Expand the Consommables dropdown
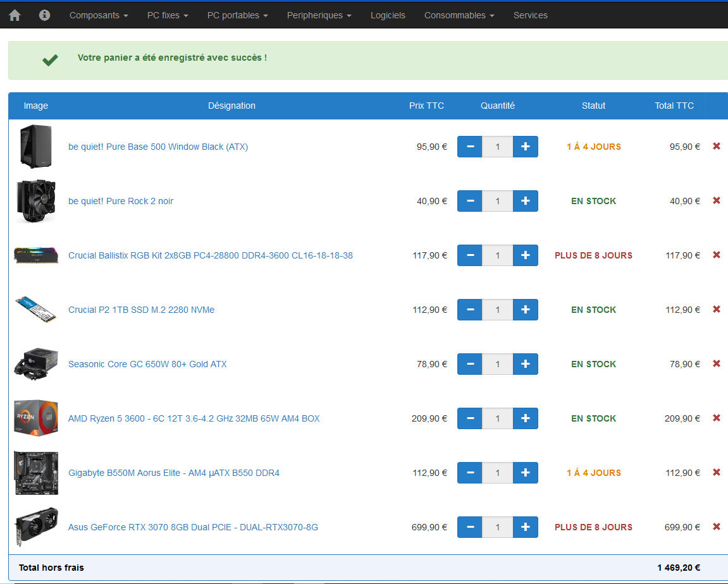728x584 pixels. [x=459, y=15]
